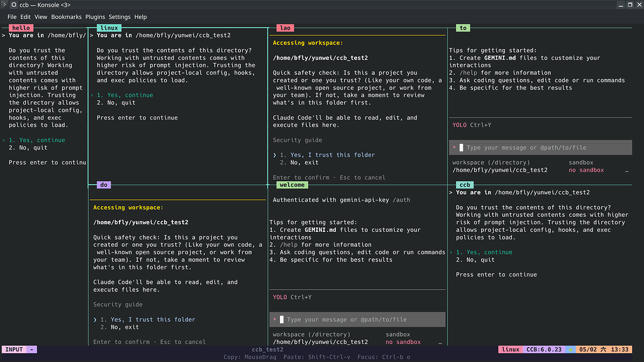Select 'Yes, continue' in linux pane
The width and height of the screenshot is (644, 362).
[x=125, y=95]
